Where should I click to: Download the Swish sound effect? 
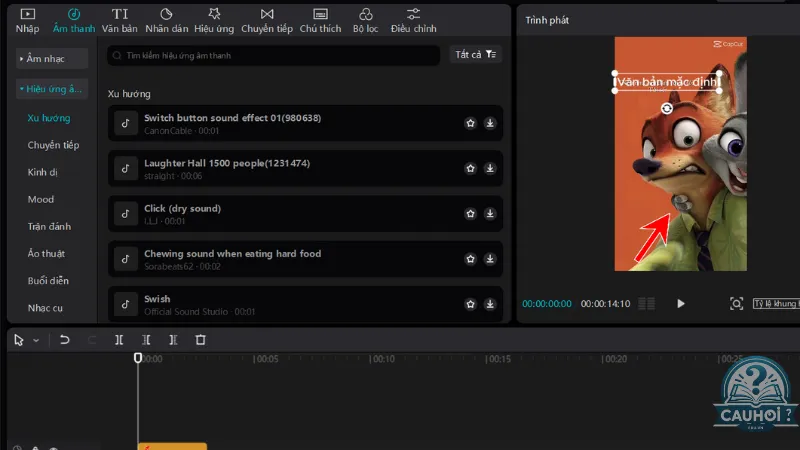[490, 304]
